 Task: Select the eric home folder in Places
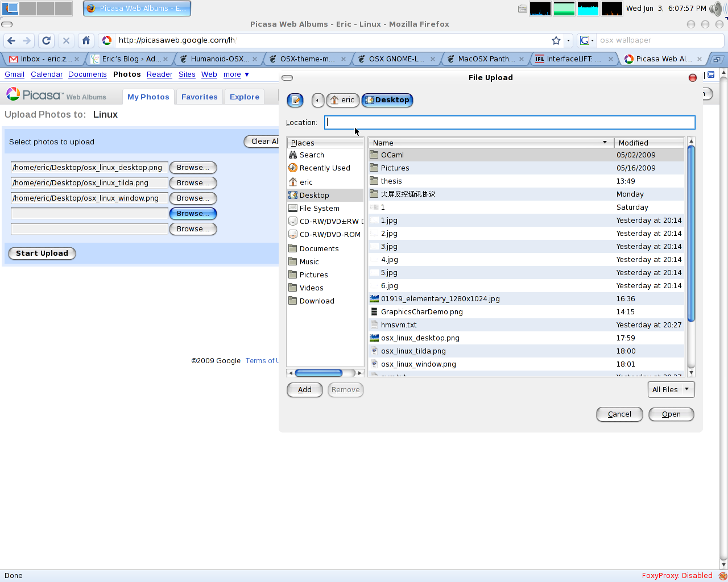(325, 182)
